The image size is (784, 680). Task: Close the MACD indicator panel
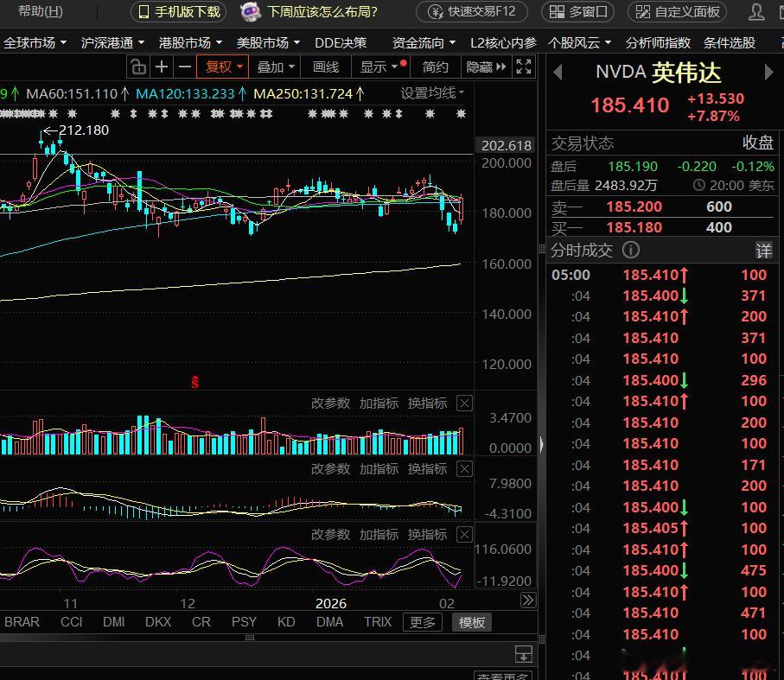(464, 468)
